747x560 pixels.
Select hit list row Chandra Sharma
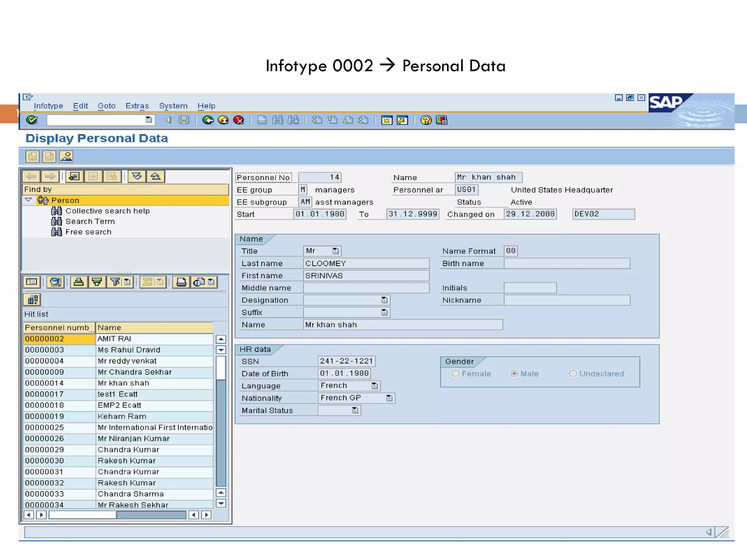click(118, 494)
